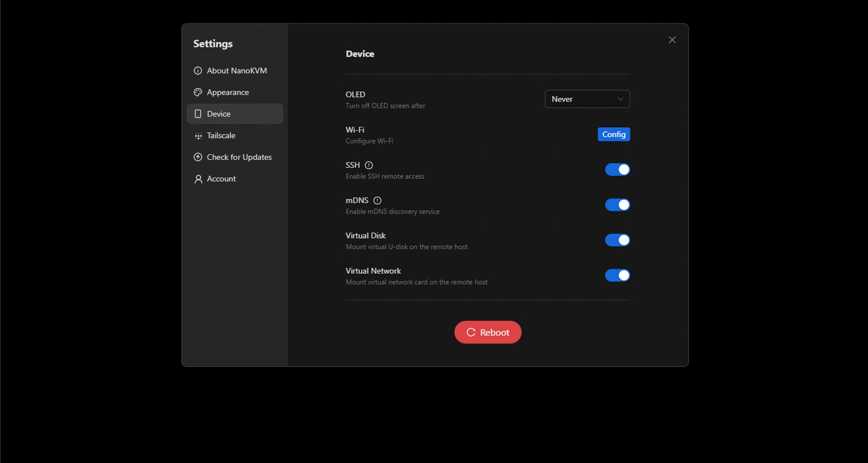Select Check for Updates

point(235,157)
